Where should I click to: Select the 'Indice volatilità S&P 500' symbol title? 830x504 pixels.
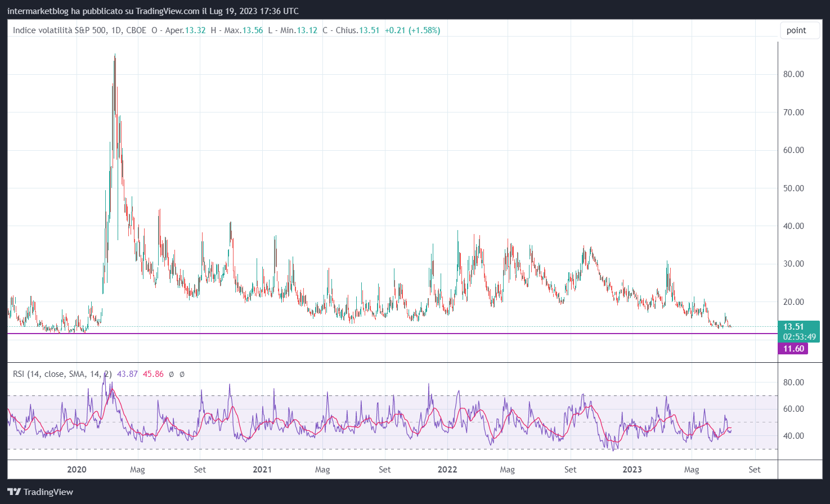(x=60, y=30)
